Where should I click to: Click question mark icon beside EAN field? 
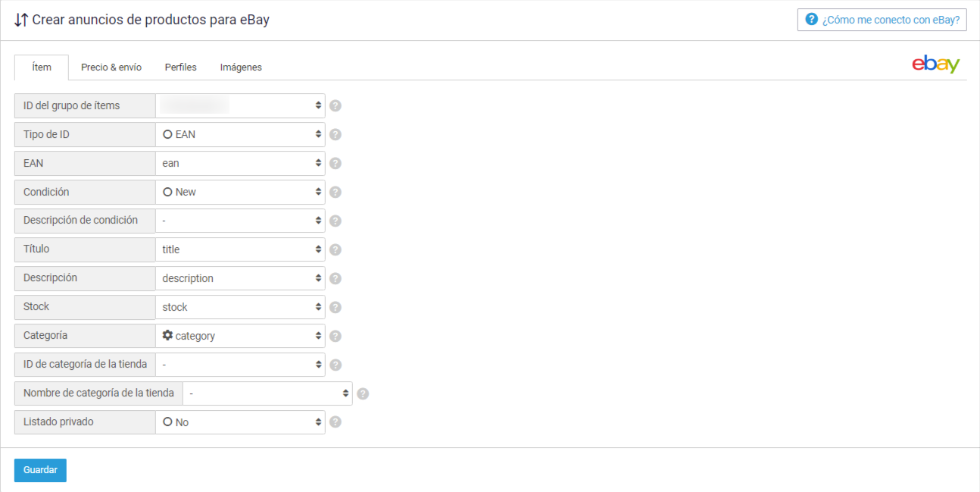[x=336, y=163]
